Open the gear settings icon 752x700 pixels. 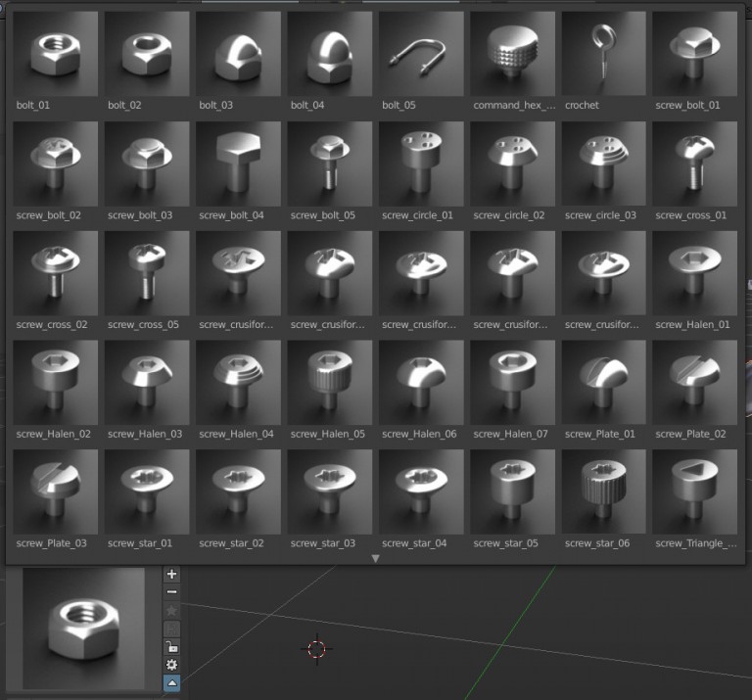click(x=172, y=664)
